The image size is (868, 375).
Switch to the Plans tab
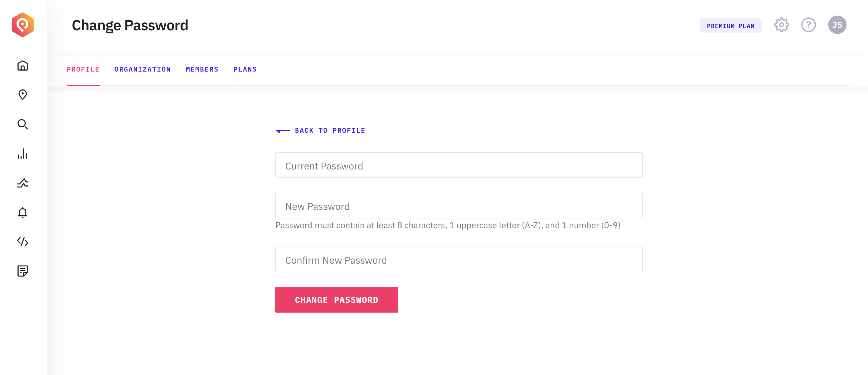coord(245,69)
